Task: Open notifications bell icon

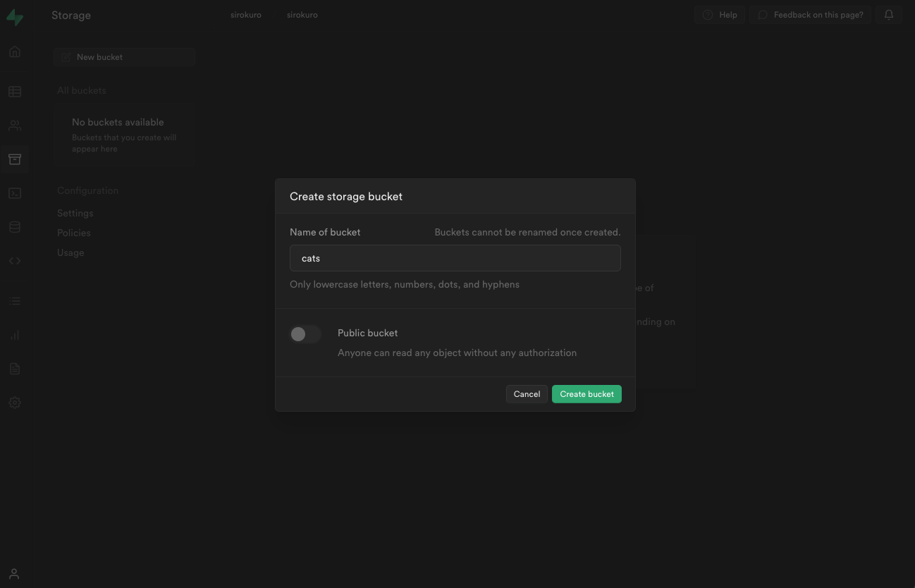Action: 889,15
